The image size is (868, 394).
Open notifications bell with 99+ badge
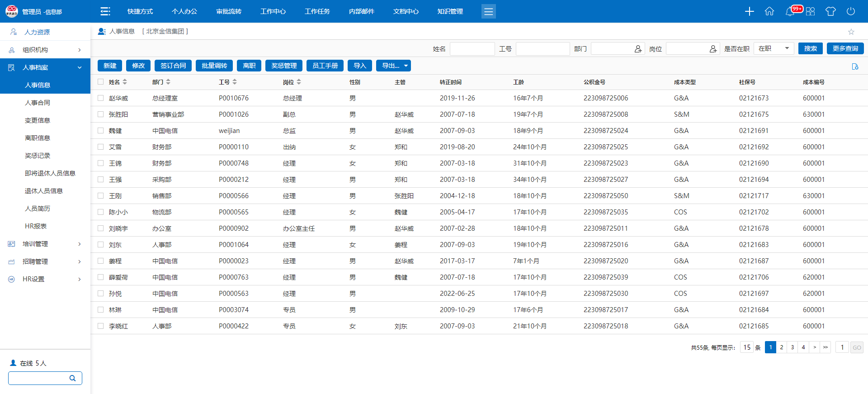(790, 11)
